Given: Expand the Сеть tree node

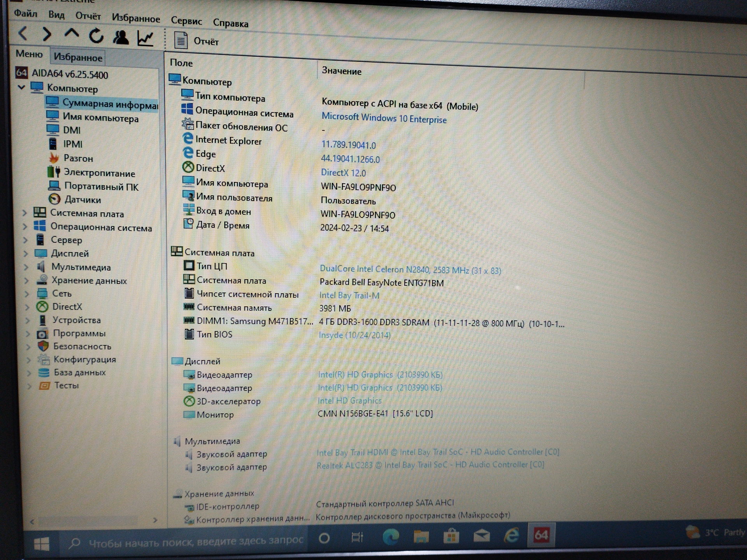Looking at the screenshot, I should pos(27,294).
